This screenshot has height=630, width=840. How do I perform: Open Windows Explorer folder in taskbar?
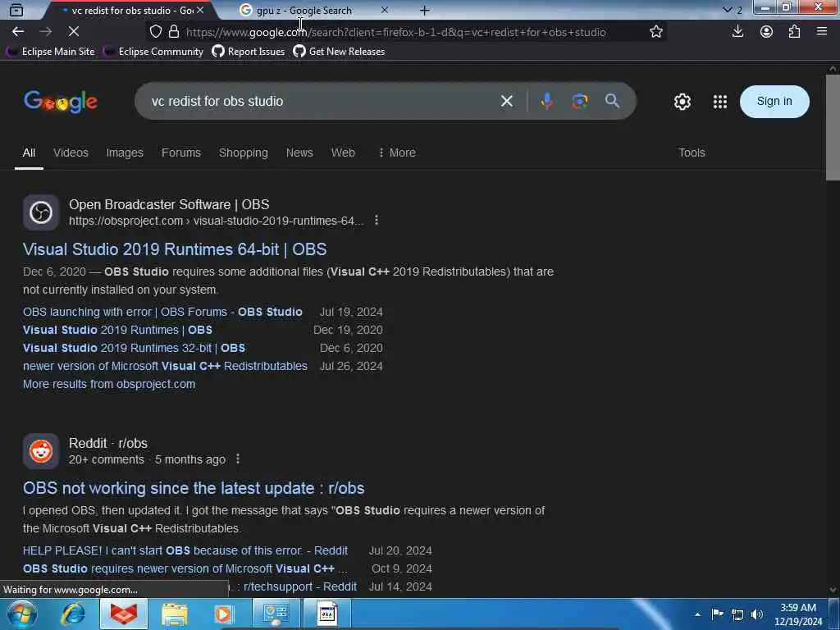pos(175,614)
